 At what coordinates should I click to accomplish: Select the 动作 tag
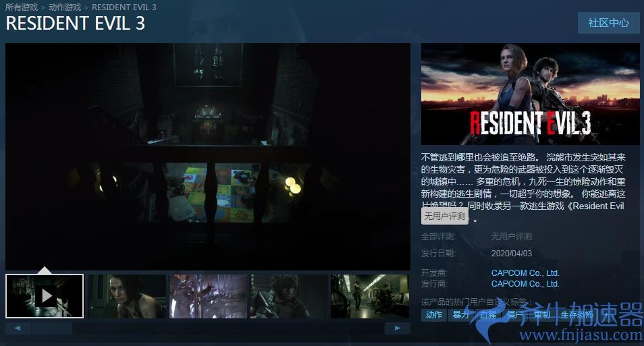(x=433, y=315)
